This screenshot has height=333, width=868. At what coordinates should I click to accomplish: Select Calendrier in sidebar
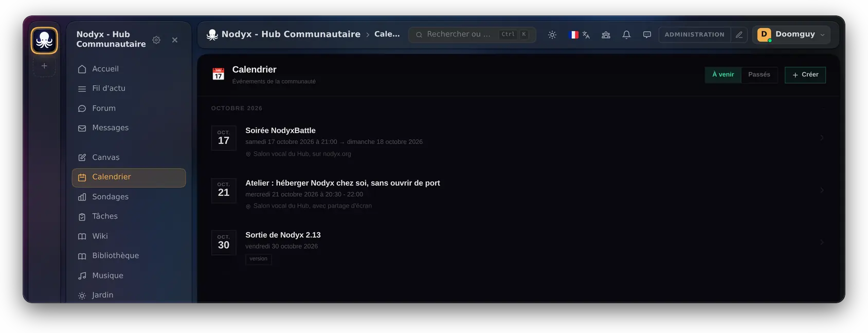[129, 177]
